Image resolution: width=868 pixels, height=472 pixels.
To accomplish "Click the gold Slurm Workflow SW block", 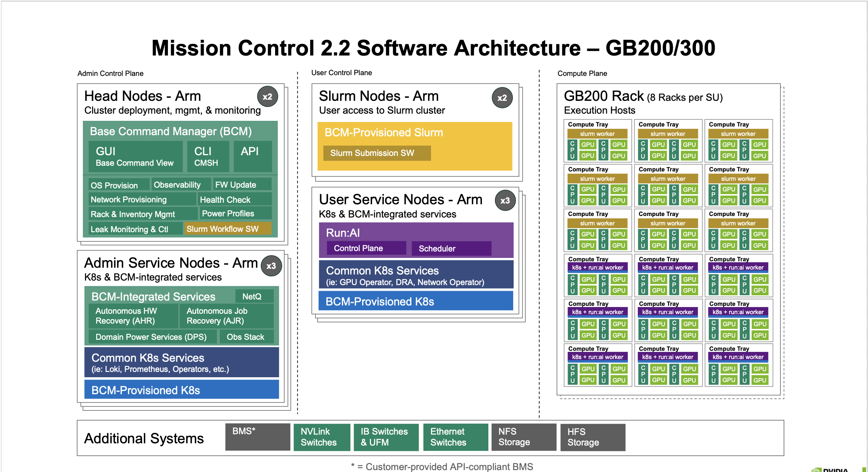I will pos(228,229).
